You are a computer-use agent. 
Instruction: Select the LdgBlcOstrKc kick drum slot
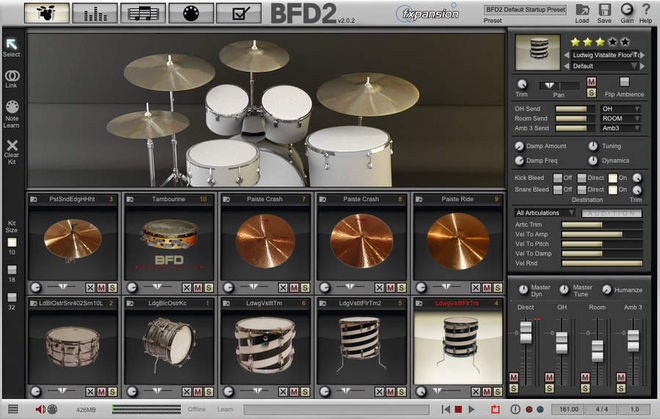coord(169,345)
